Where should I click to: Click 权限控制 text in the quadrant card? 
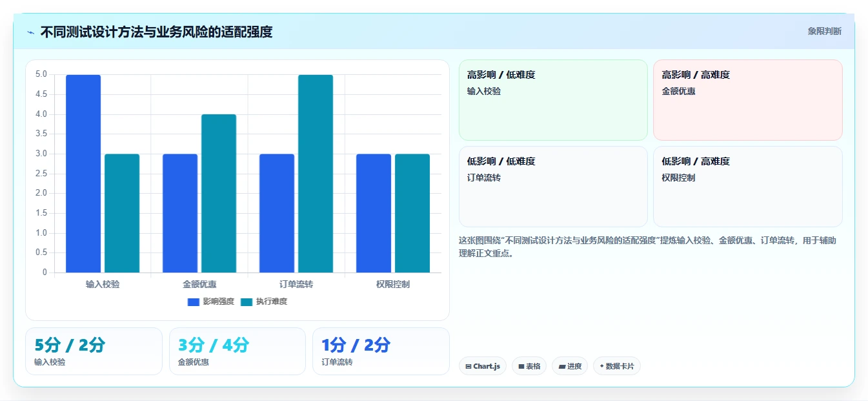coord(678,178)
